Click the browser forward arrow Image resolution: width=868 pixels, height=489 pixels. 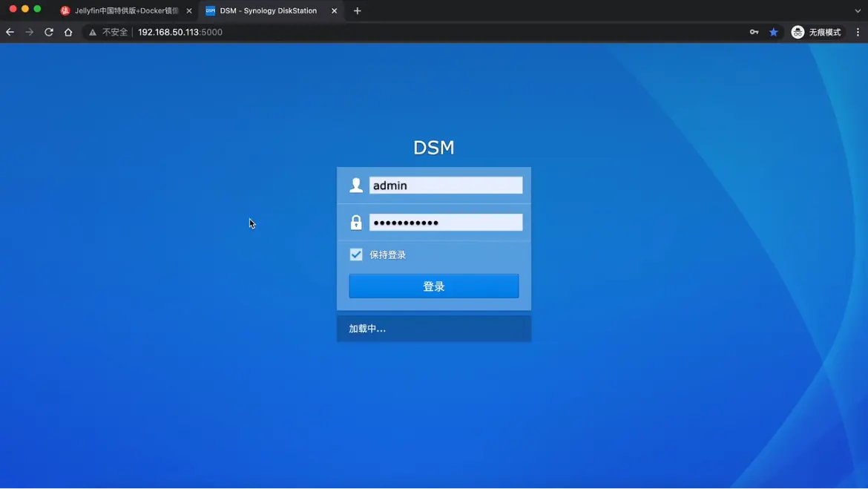(x=30, y=32)
